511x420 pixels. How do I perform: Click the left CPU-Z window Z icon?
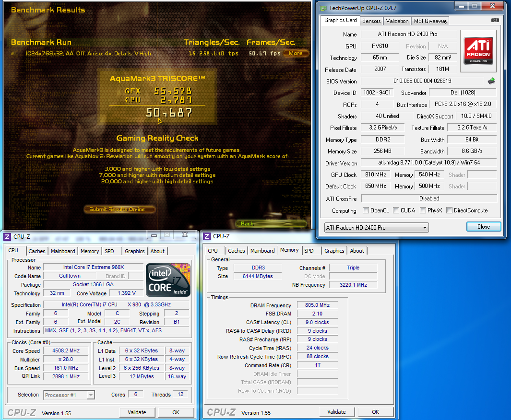(7, 237)
